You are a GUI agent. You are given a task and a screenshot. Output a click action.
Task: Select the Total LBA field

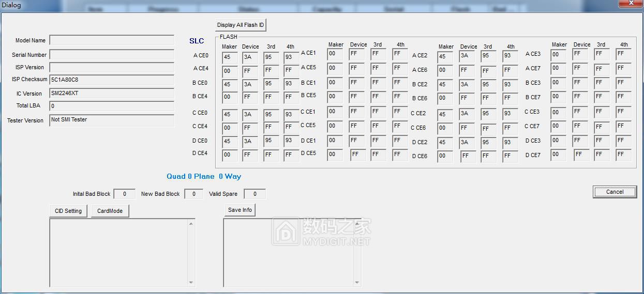[112, 106]
